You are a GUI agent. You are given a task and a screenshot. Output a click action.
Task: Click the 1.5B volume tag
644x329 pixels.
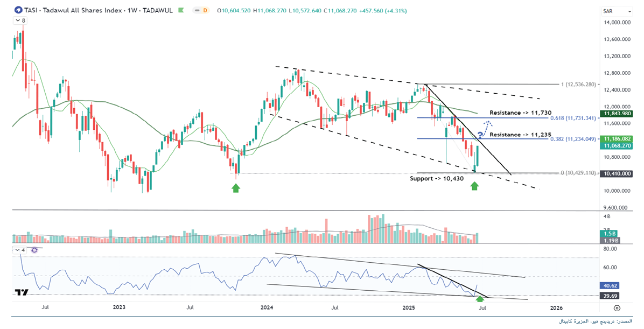point(610,233)
